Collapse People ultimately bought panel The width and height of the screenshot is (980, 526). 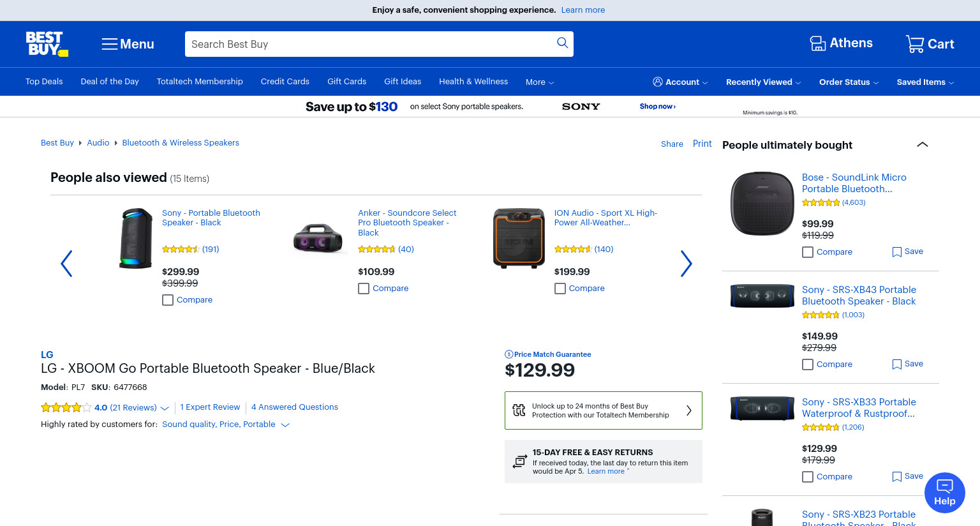[922, 144]
